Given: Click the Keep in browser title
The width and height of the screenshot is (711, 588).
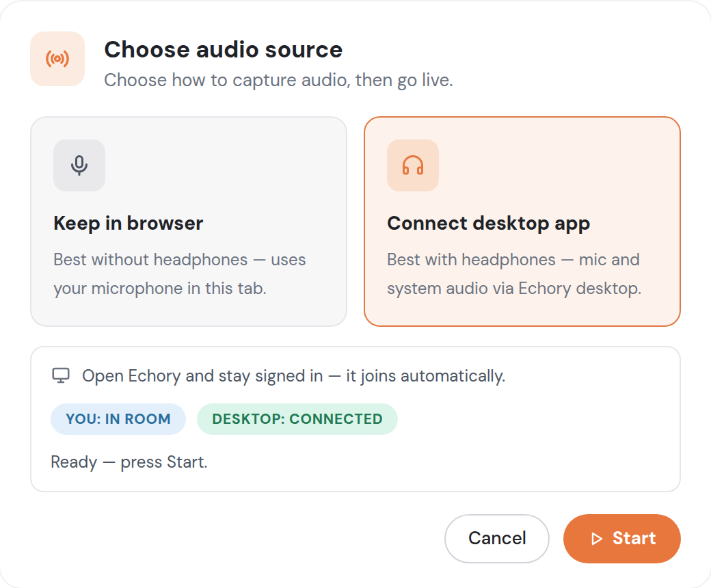Looking at the screenshot, I should (x=129, y=224).
